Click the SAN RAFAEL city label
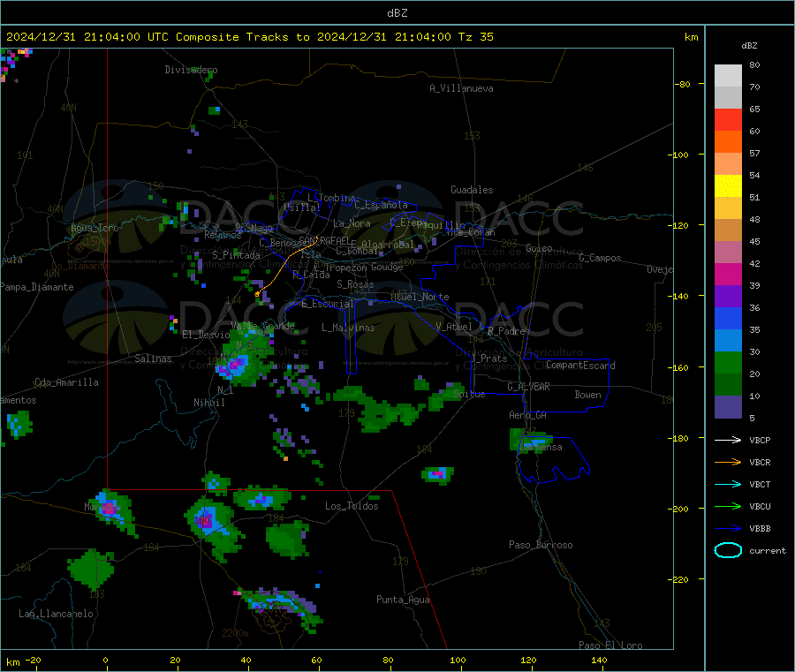 pyautogui.click(x=324, y=240)
